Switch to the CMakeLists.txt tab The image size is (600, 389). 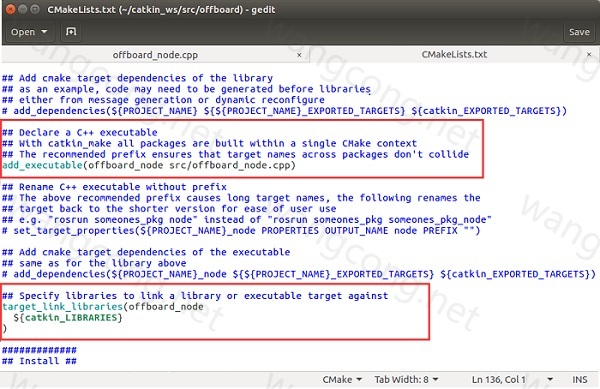click(x=454, y=54)
